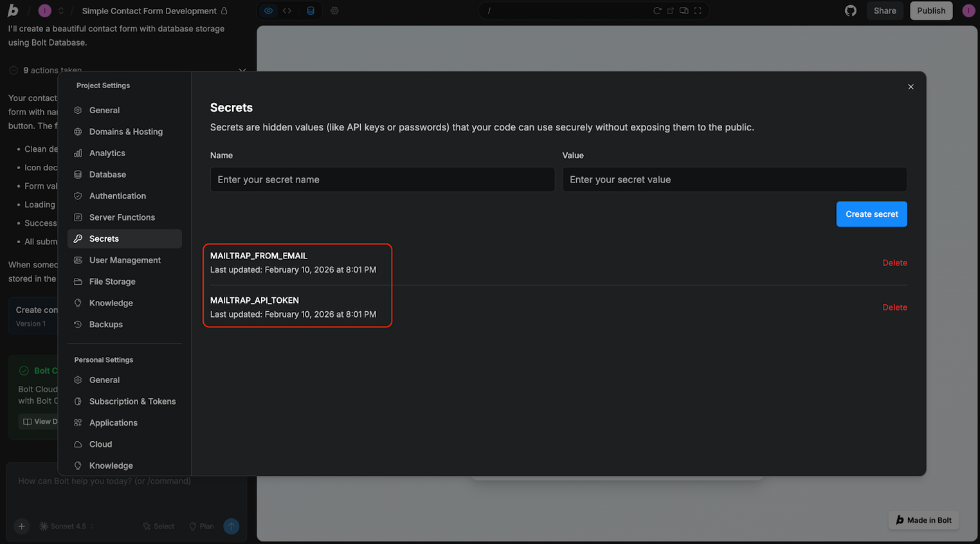Open the GitHub icon in top bar

(850, 11)
